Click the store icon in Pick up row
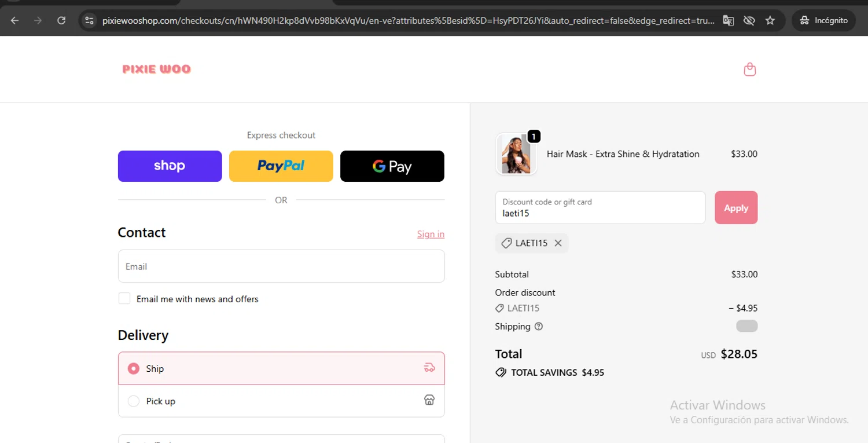Viewport: 868px width, 443px height. pos(429,400)
